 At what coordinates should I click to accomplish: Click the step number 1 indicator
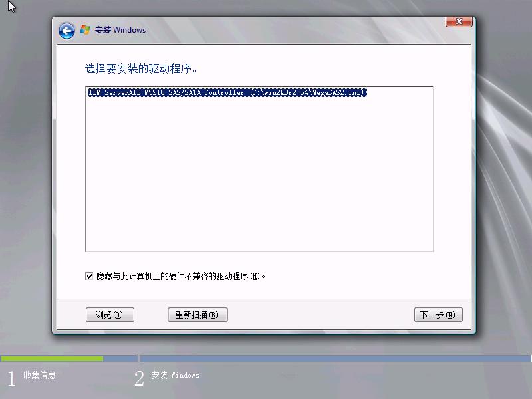coord(11,379)
